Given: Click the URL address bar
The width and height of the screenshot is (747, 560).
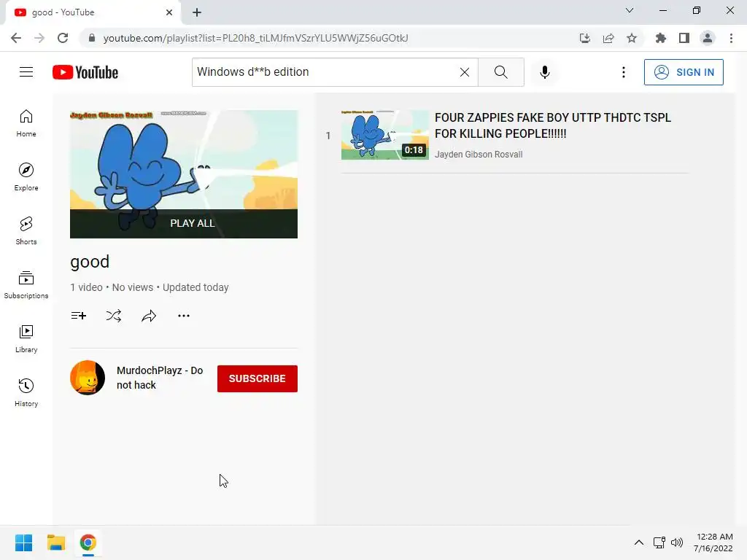Looking at the screenshot, I should [255, 38].
